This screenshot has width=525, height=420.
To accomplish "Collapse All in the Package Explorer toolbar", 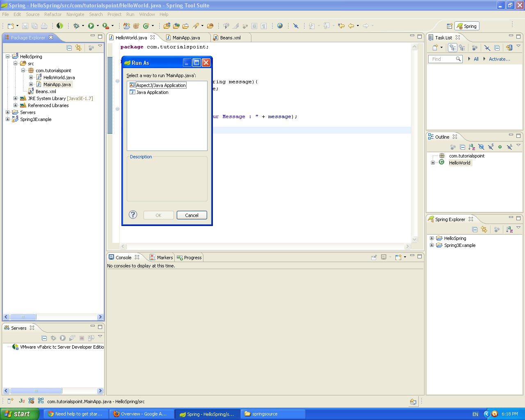I will [x=69, y=48].
